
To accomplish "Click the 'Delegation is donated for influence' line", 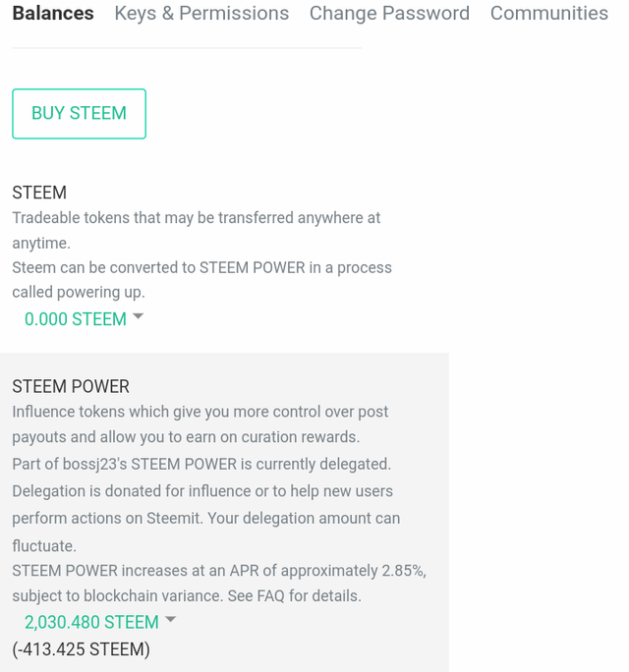I will (201, 490).
